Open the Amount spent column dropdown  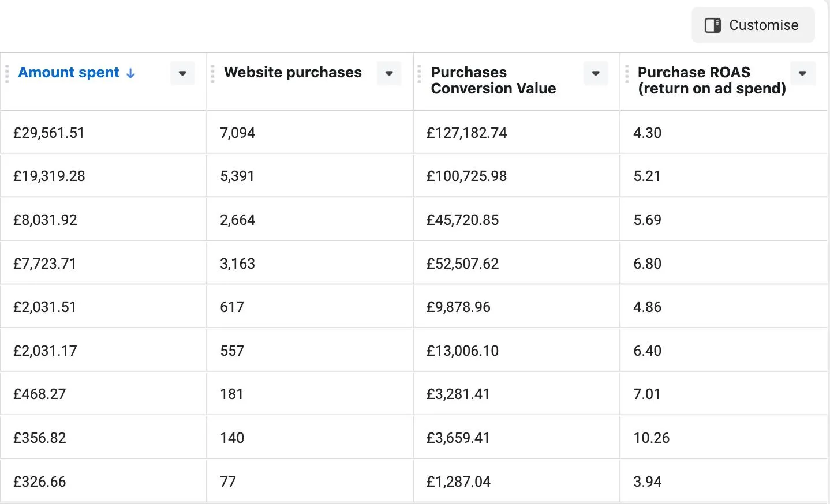[x=182, y=73]
